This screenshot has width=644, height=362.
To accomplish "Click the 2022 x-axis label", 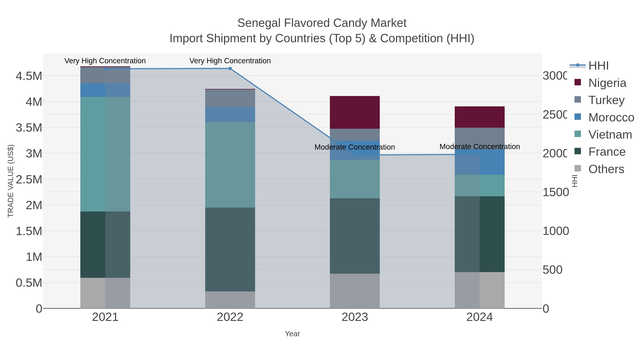I will tap(230, 317).
